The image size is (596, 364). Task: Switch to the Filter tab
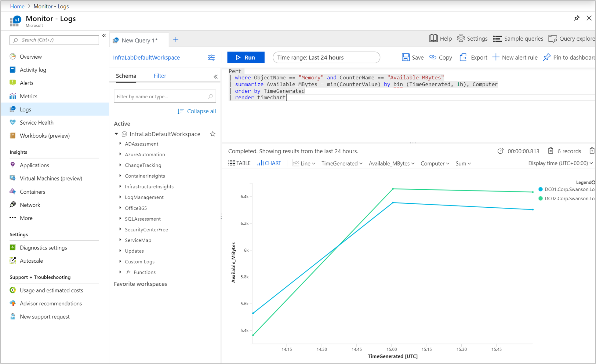click(160, 76)
